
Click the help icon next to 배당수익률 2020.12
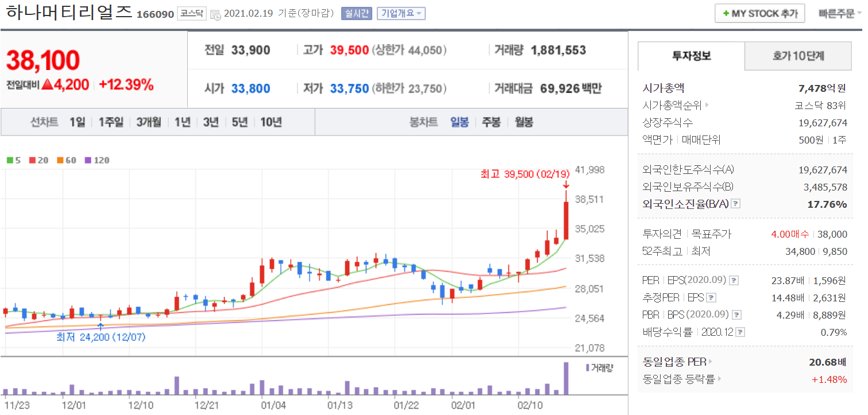[740, 332]
